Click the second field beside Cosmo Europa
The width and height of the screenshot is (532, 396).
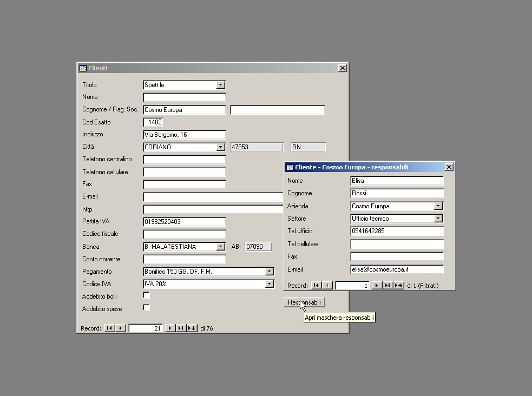click(x=278, y=110)
